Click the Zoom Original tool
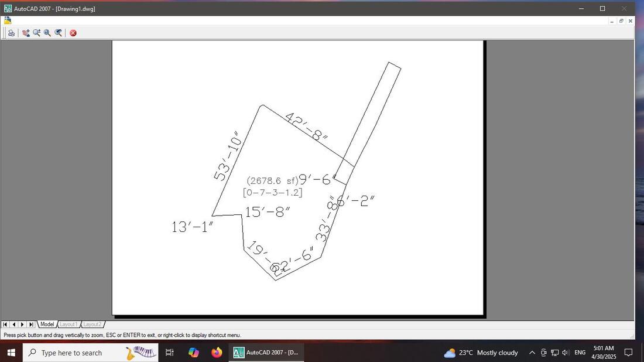This screenshot has width=644, height=362. click(59, 33)
